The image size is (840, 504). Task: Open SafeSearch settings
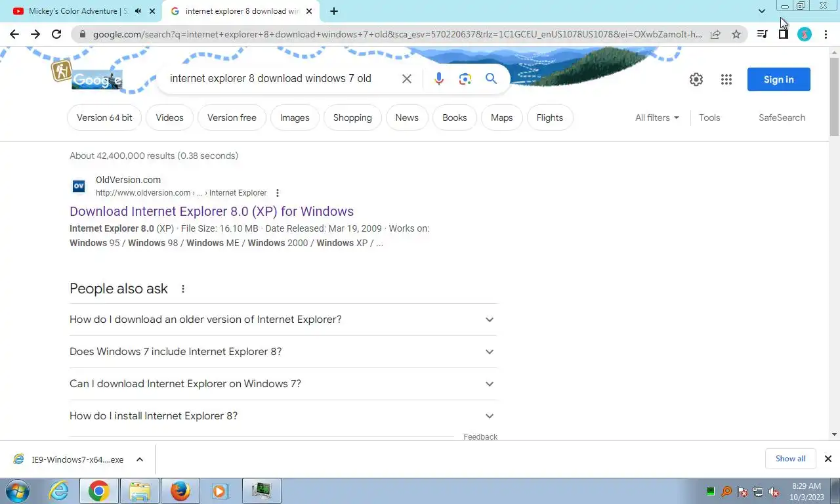[x=782, y=117]
